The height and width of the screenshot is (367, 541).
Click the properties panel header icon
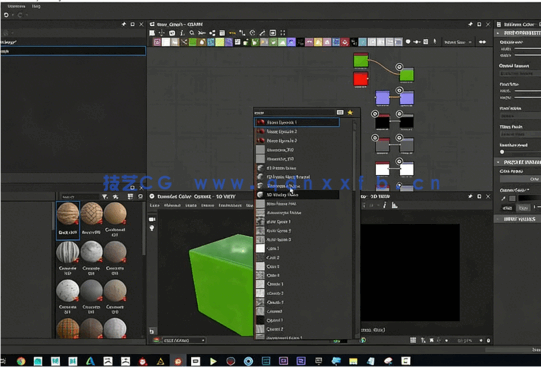tap(499, 24)
